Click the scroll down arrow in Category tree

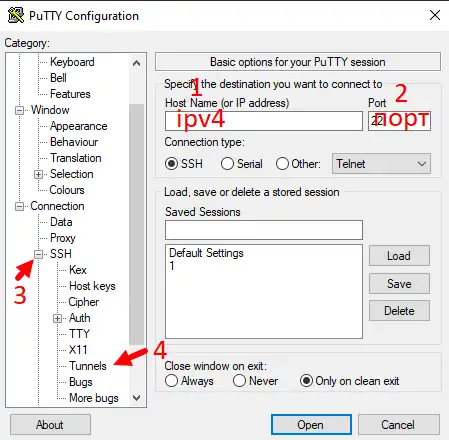[x=136, y=397]
